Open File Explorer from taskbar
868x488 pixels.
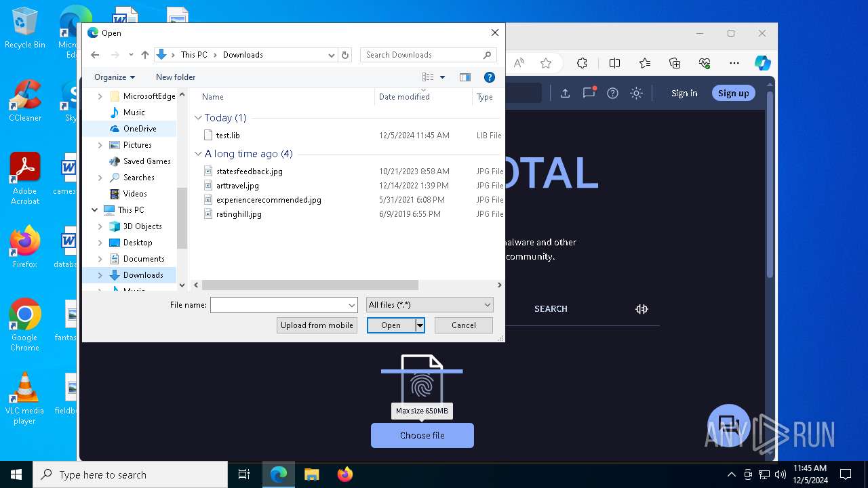click(x=311, y=474)
